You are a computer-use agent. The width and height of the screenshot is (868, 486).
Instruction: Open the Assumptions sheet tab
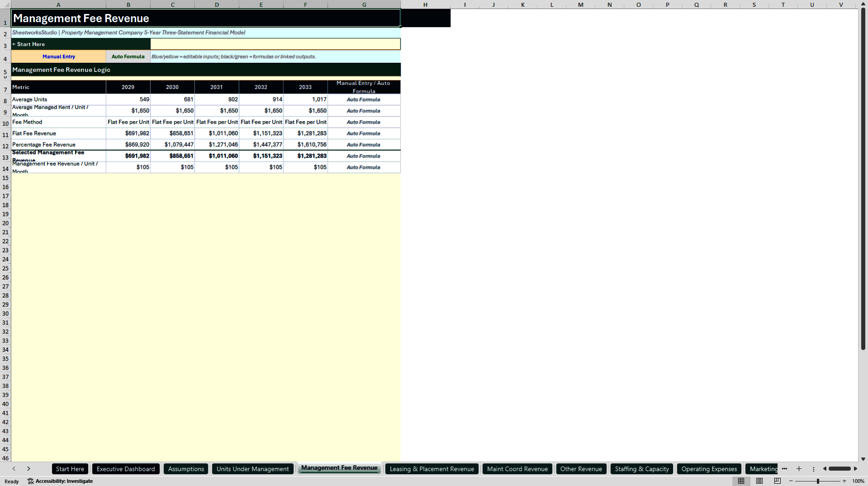(186, 469)
